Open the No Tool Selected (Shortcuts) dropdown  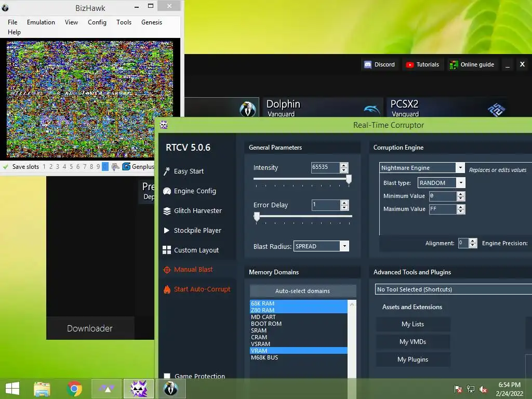(x=453, y=289)
